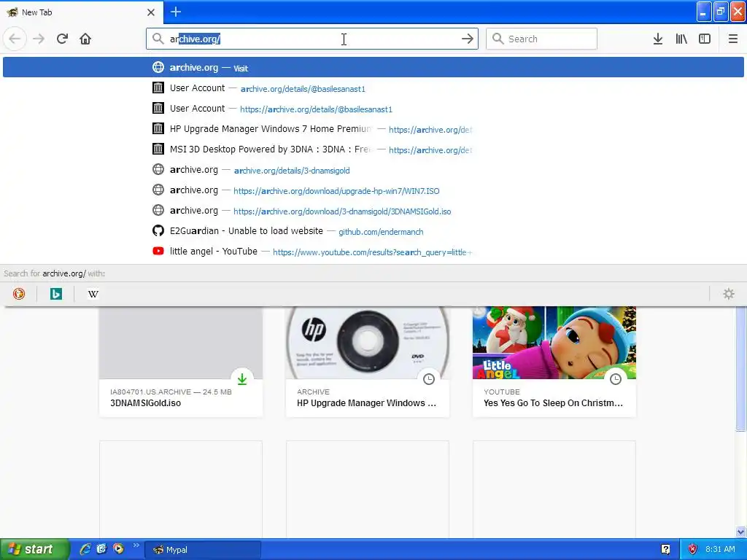Click history clock icon on HP card
The image size is (747, 560).
coord(429,379)
